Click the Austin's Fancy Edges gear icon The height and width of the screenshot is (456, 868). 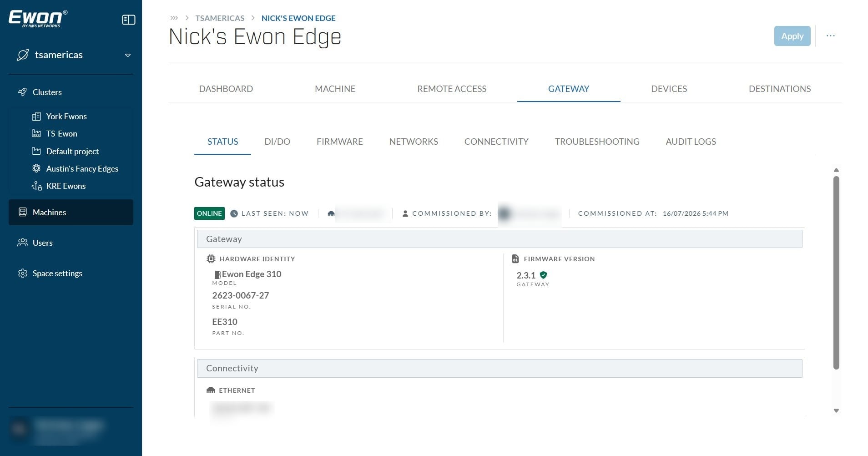(x=36, y=168)
